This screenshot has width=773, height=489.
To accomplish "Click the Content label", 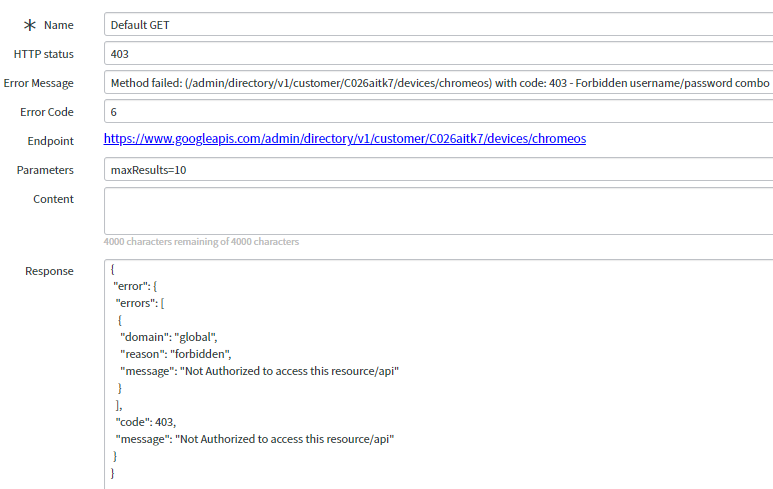I will (53, 199).
